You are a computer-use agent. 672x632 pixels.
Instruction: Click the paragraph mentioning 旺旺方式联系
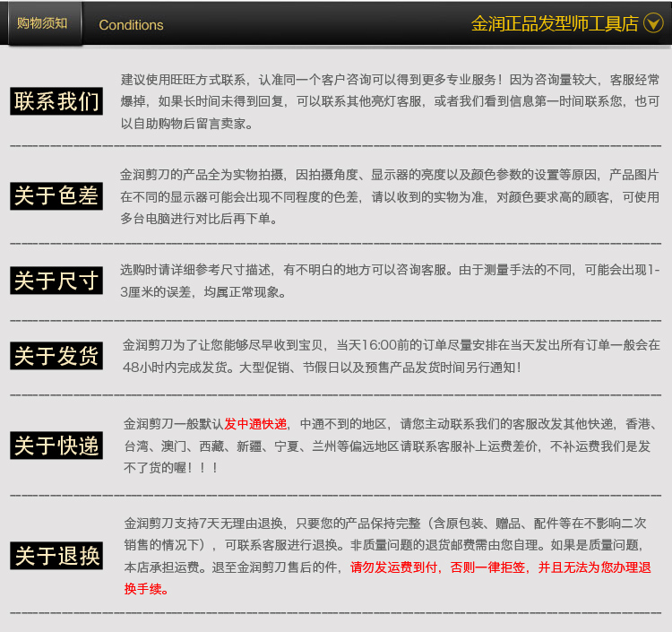[390, 101]
